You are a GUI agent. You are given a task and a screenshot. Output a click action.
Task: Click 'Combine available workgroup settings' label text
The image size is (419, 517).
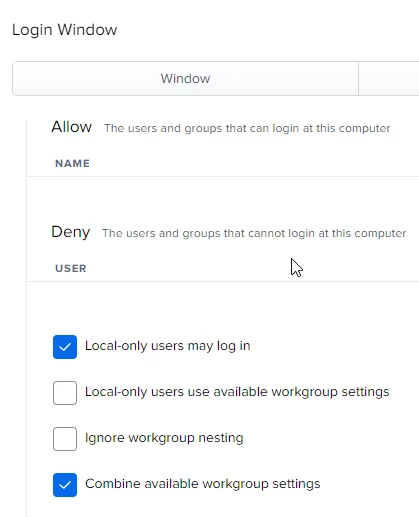pyautogui.click(x=203, y=484)
